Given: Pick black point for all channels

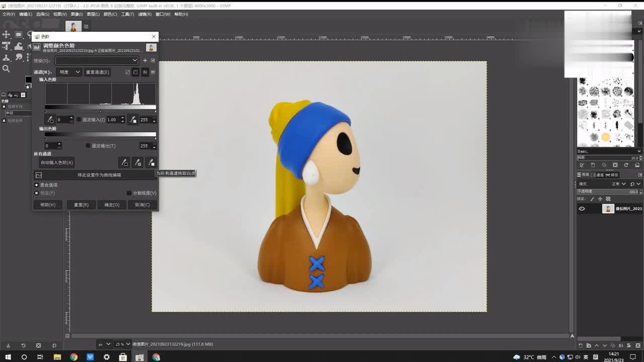Looking at the screenshot, I should point(124,162).
